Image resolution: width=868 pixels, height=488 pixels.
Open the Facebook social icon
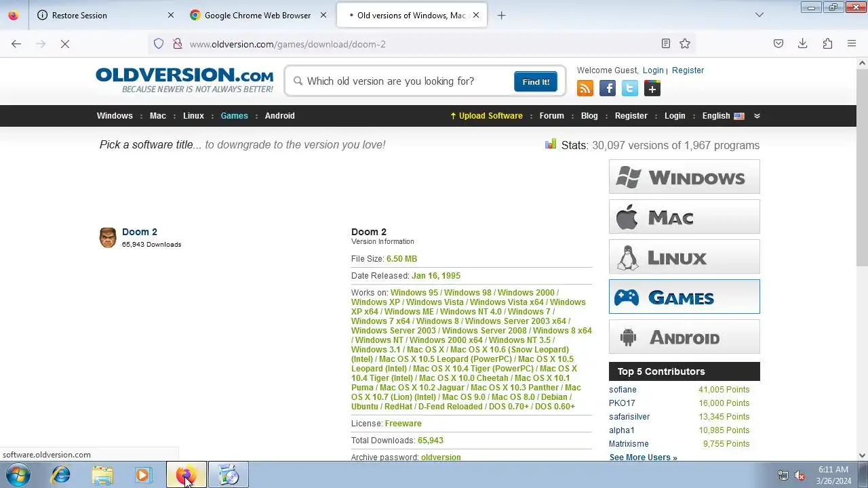(x=608, y=89)
